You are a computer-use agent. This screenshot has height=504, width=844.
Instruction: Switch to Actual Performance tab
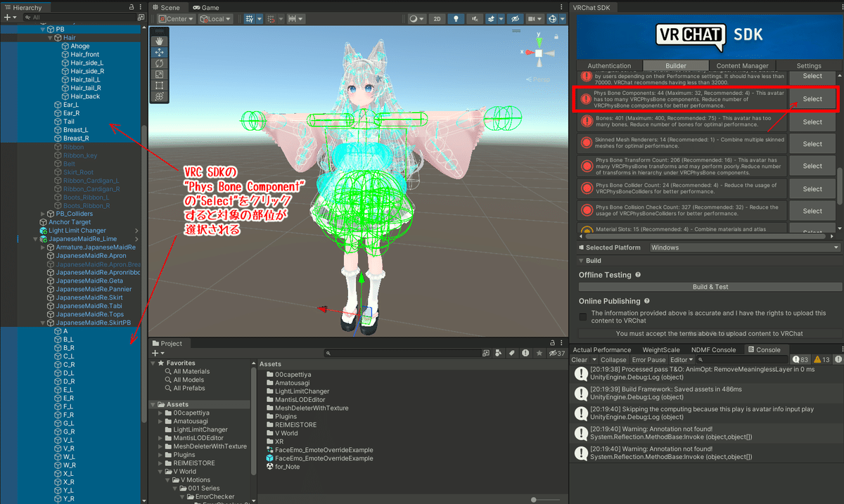(601, 350)
